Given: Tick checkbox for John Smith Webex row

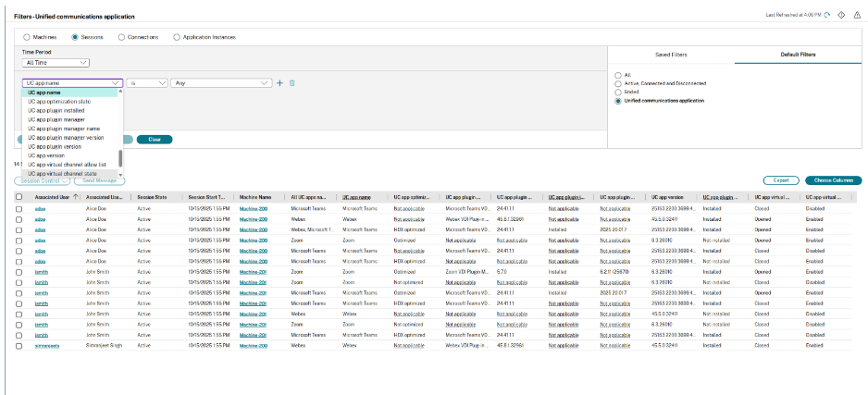Looking at the screenshot, I should pyautogui.click(x=19, y=315).
